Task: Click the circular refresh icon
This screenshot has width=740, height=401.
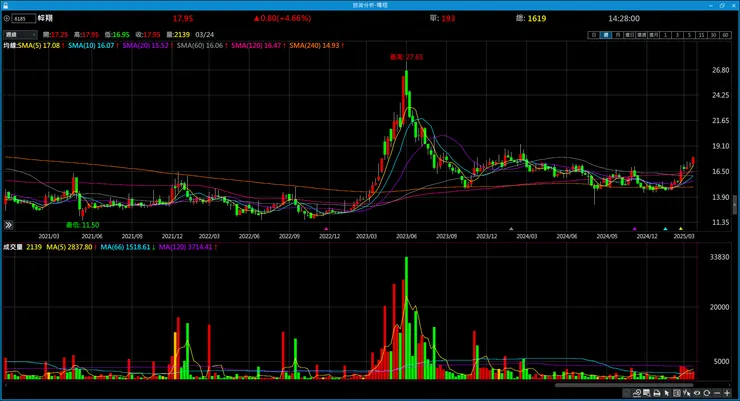Action: (707, 393)
